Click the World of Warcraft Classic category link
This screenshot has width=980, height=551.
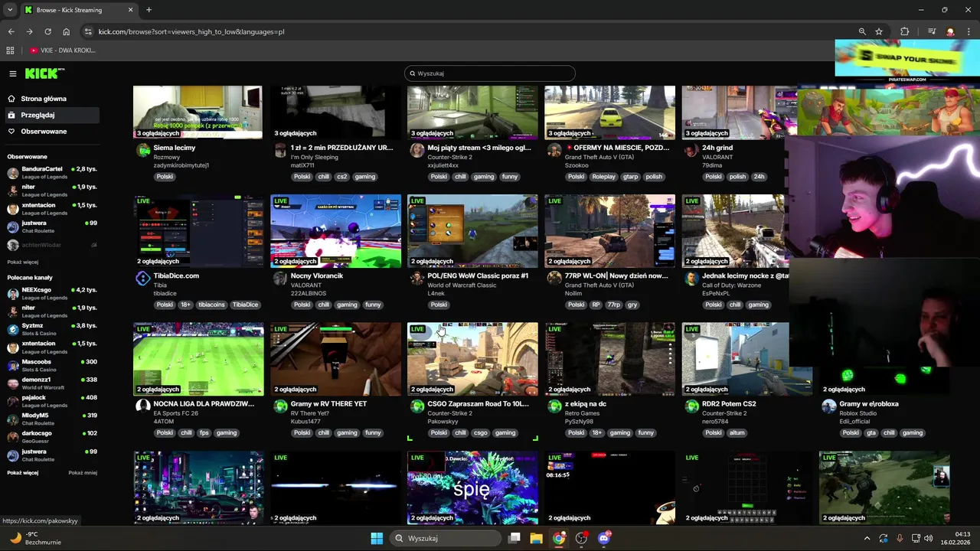(x=462, y=285)
